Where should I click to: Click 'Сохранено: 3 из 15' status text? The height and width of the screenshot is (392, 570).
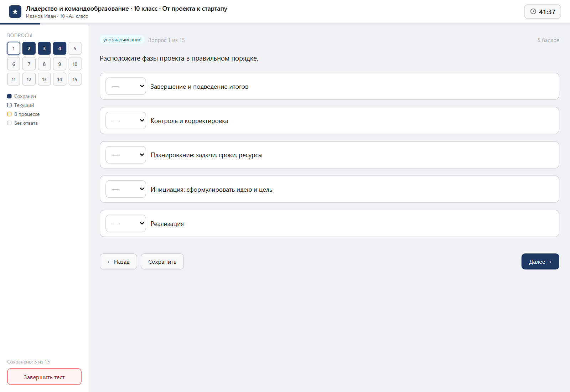[x=28, y=362]
